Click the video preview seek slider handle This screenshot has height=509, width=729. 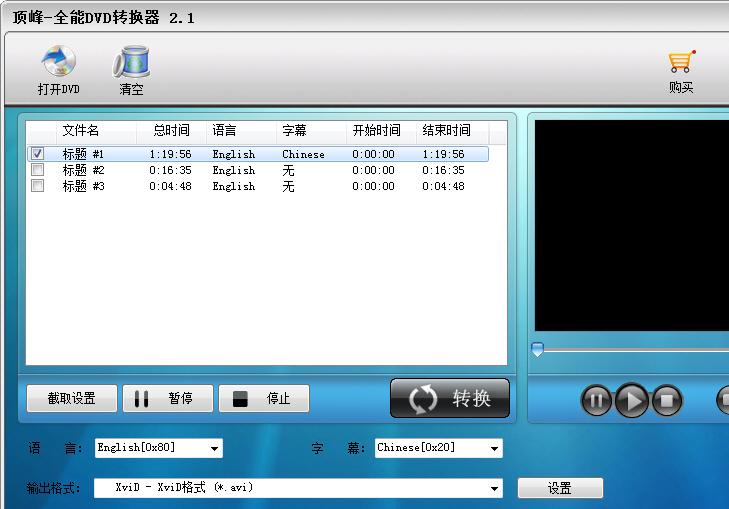pyautogui.click(x=537, y=349)
